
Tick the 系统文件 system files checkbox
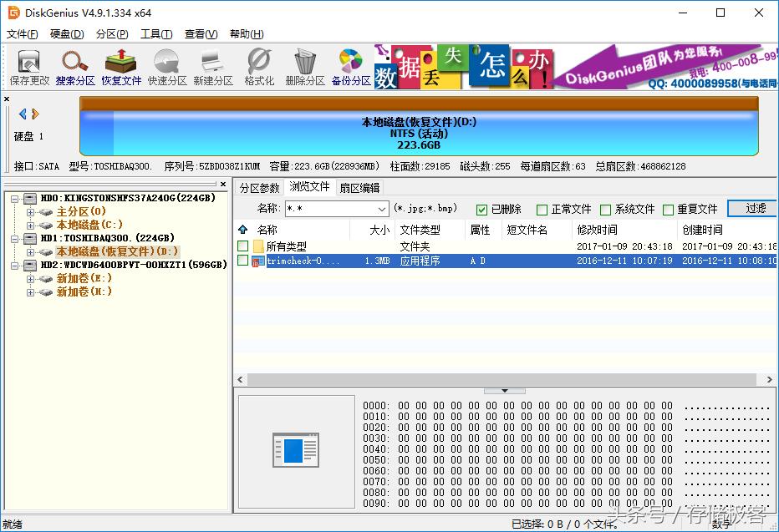605,210
